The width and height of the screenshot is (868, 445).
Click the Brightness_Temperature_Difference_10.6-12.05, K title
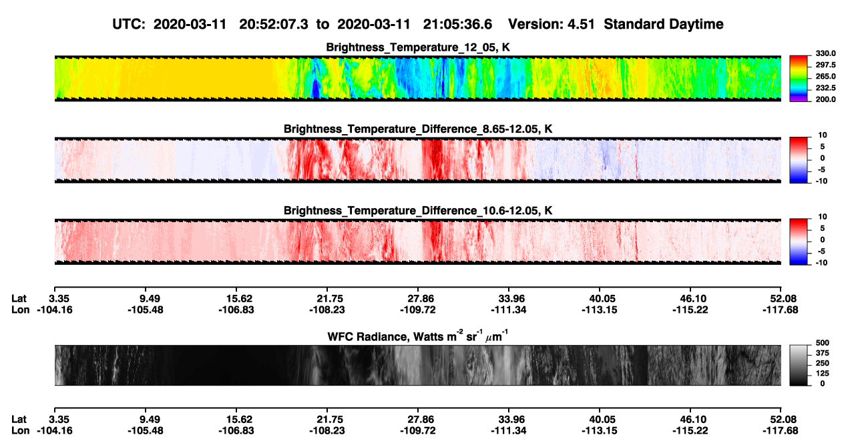pyautogui.click(x=418, y=210)
